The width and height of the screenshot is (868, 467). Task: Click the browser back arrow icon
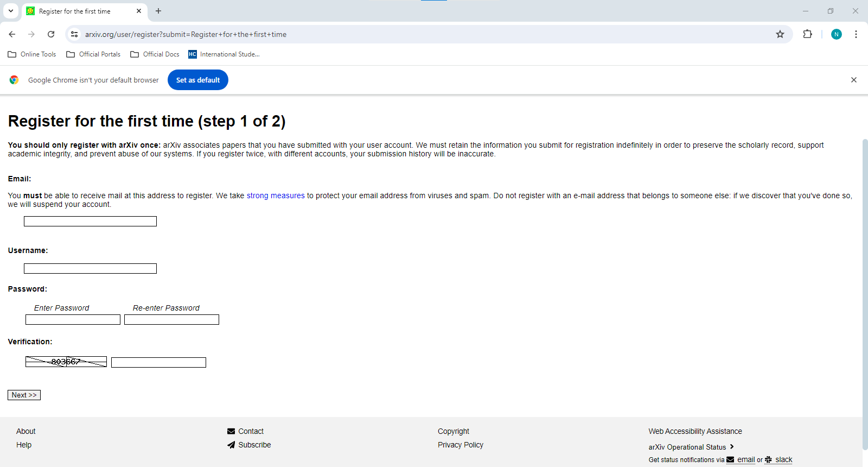[12, 34]
